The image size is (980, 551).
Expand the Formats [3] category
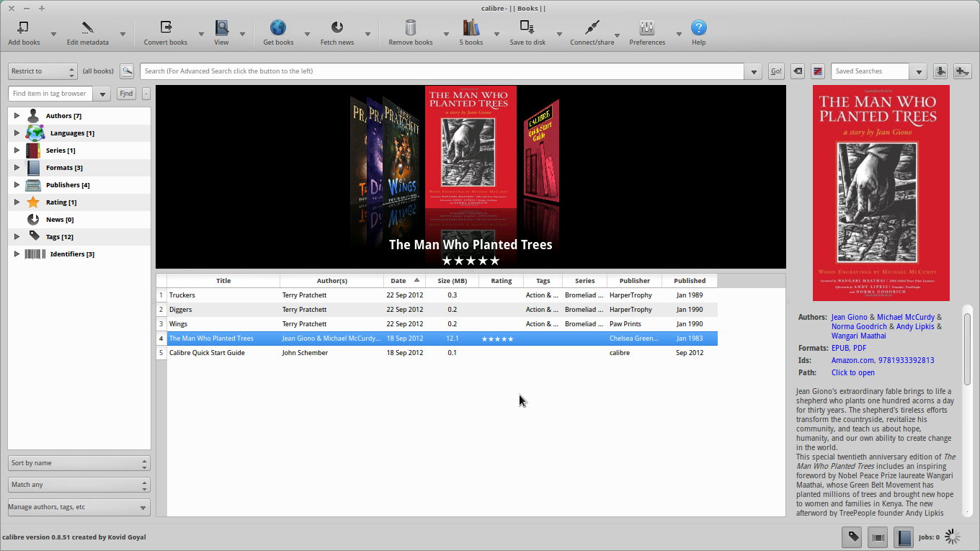tap(17, 167)
